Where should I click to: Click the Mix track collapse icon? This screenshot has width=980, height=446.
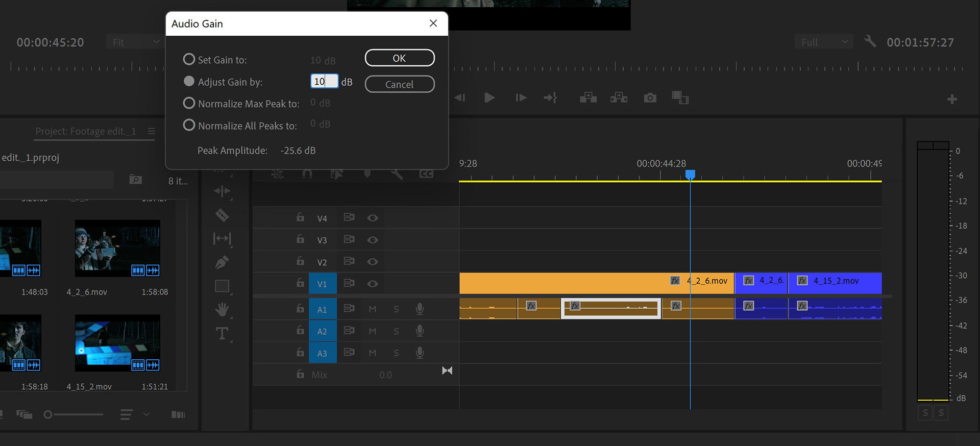pos(447,370)
